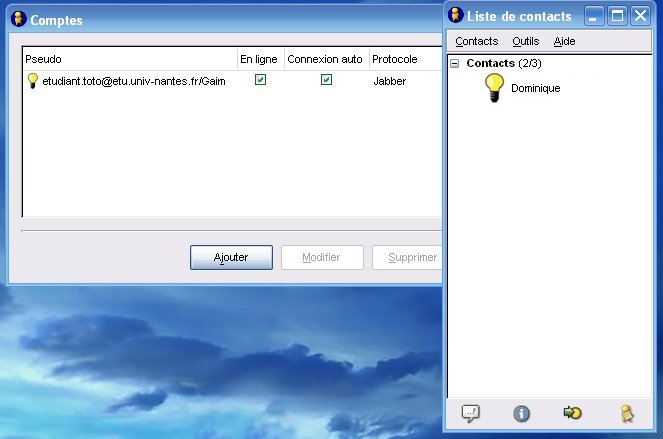Click the Modifier button
Image resolution: width=663 pixels, height=439 pixels.
coord(320,257)
